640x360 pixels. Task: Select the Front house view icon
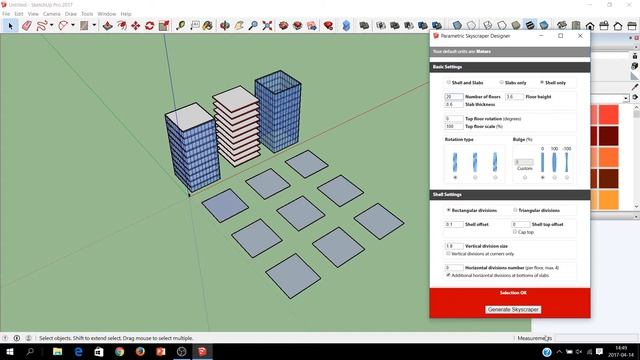click(x=590, y=26)
